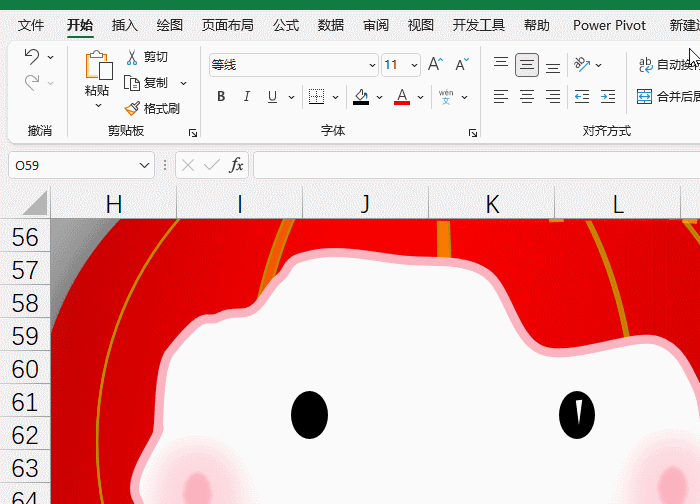700x504 pixels.
Task: Click the phonetic guide (wén) icon
Action: click(446, 96)
